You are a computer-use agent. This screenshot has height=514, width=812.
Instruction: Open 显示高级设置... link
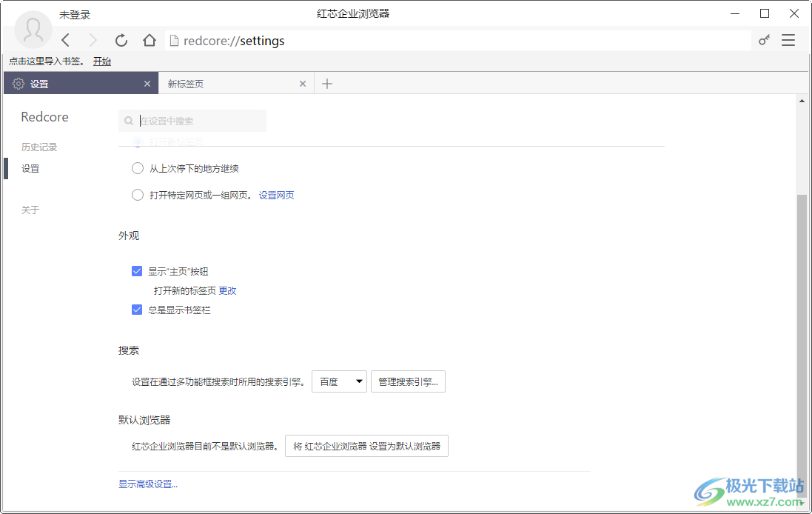pos(148,484)
